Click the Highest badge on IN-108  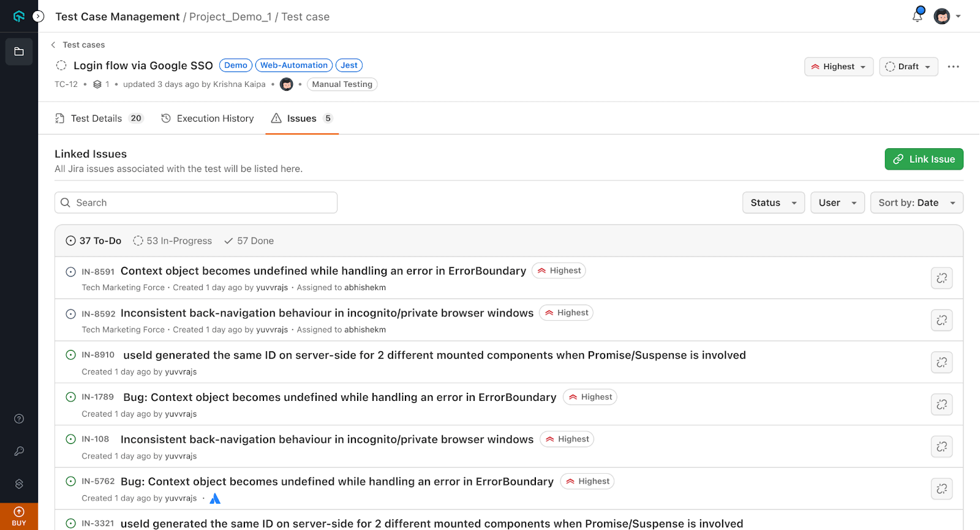[567, 439]
